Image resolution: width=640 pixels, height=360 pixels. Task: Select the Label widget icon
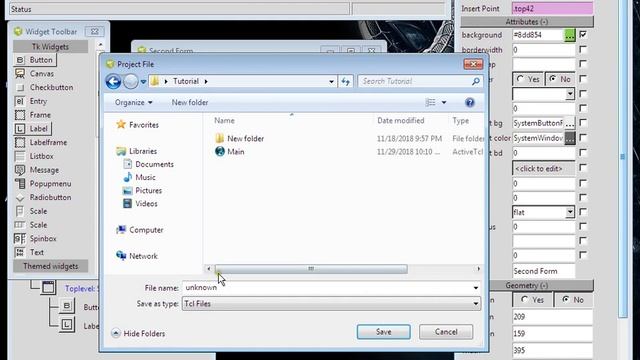click(x=20, y=129)
